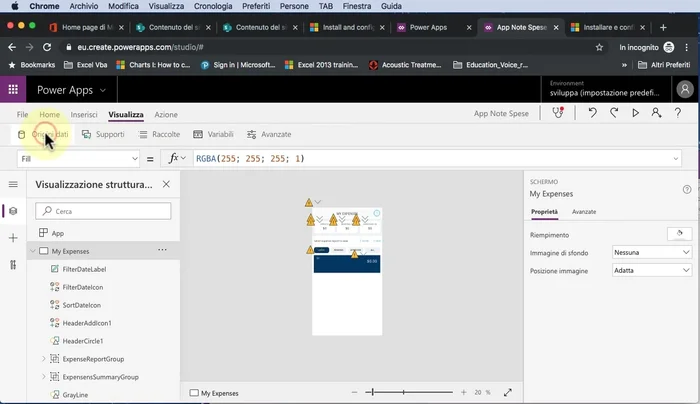Click the Environment sviluppa selector
700x404 pixels.
[604, 89]
